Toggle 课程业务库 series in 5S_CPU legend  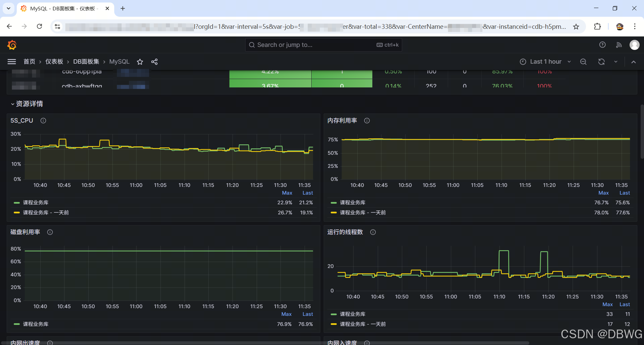[x=36, y=203]
